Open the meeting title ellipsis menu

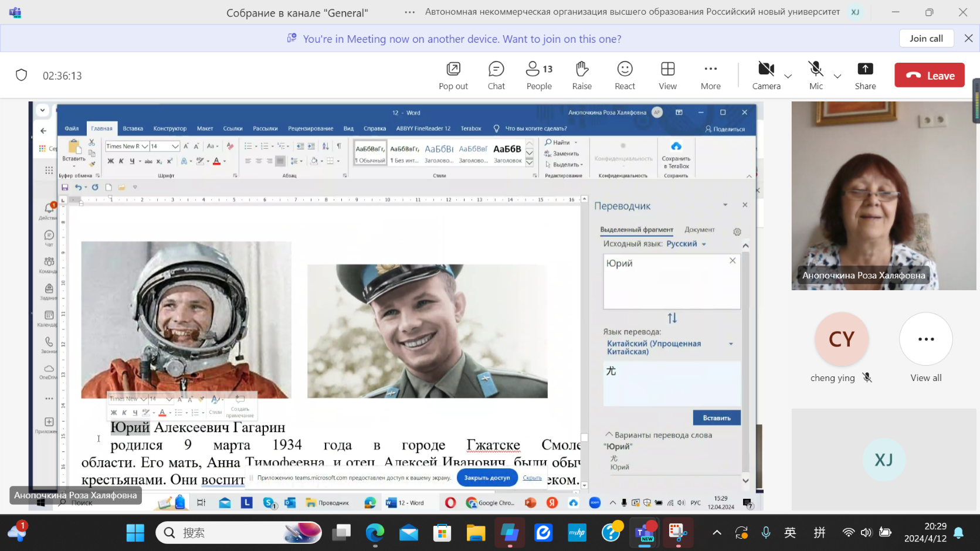pos(409,12)
